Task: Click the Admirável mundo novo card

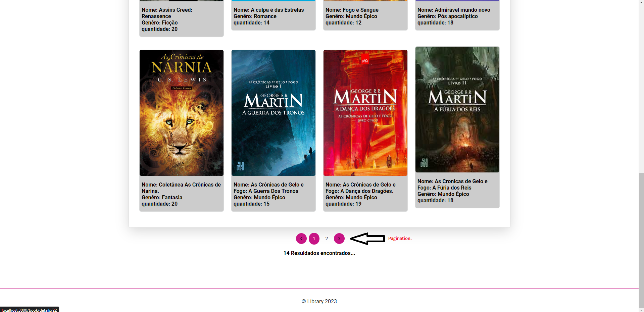Action: pos(457,15)
